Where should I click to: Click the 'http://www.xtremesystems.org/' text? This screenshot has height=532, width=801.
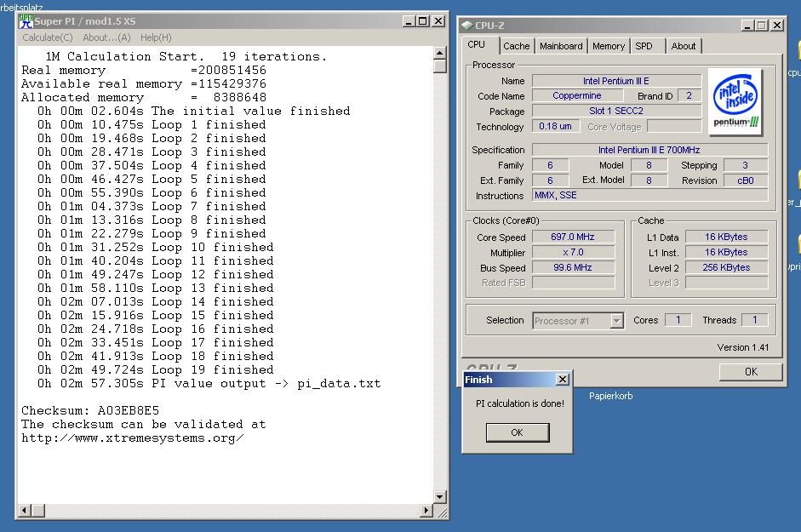(133, 438)
